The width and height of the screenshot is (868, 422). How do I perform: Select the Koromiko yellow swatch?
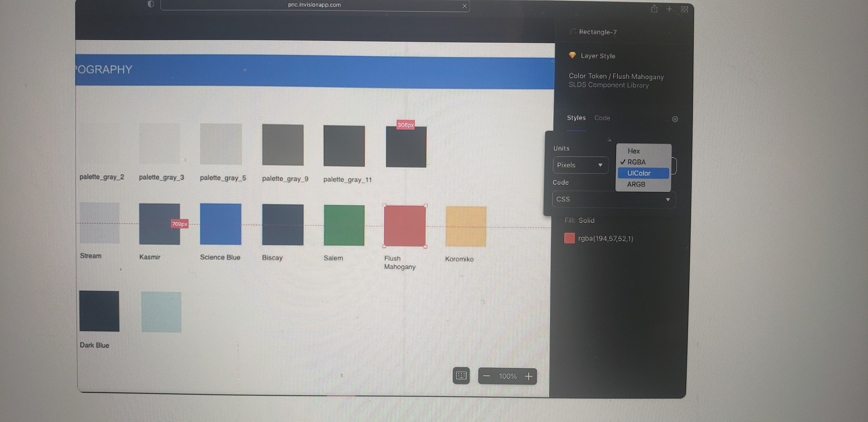tap(466, 226)
